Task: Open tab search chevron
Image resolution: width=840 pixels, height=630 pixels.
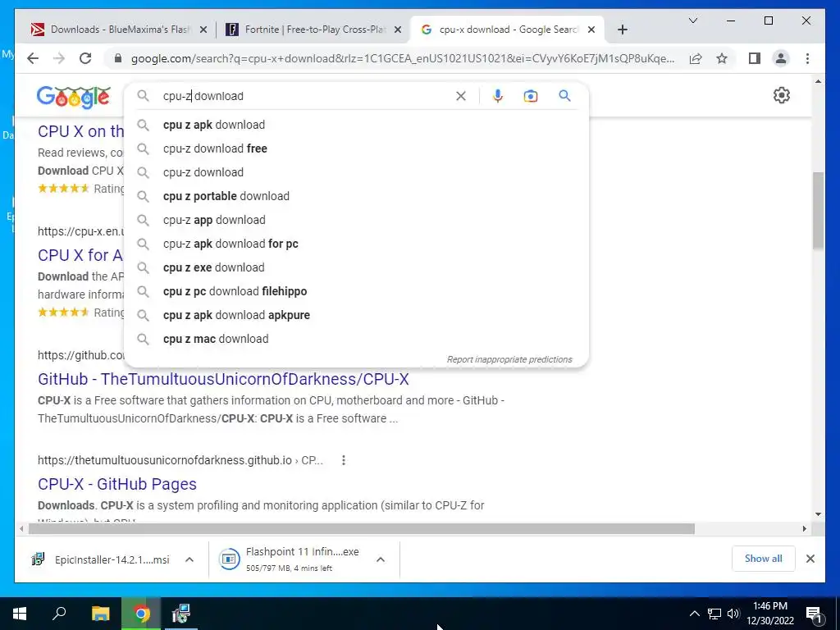Action: 692,21
